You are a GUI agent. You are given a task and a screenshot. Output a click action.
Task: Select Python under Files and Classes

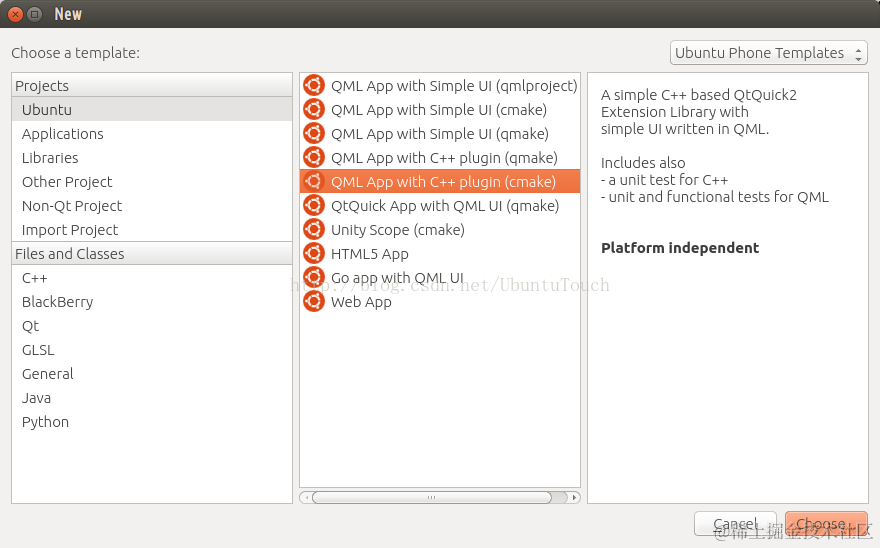tap(152, 422)
